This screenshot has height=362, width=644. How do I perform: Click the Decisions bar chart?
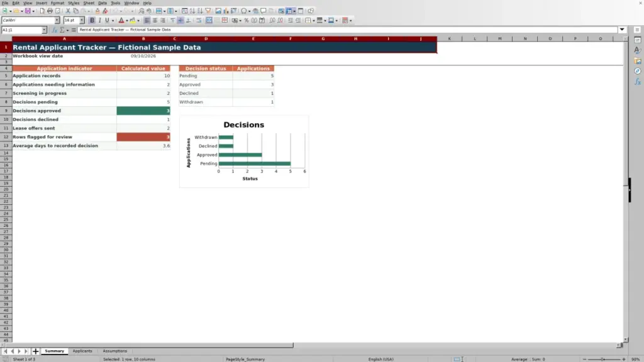(x=244, y=151)
